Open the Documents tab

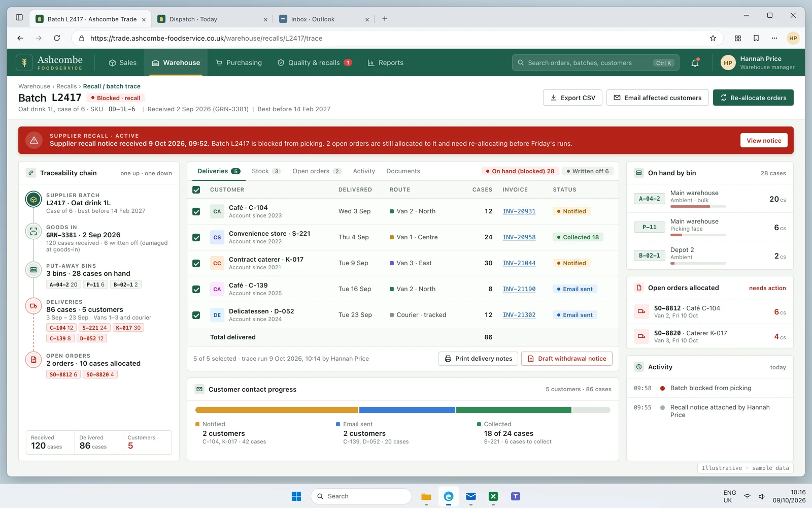pyautogui.click(x=403, y=171)
